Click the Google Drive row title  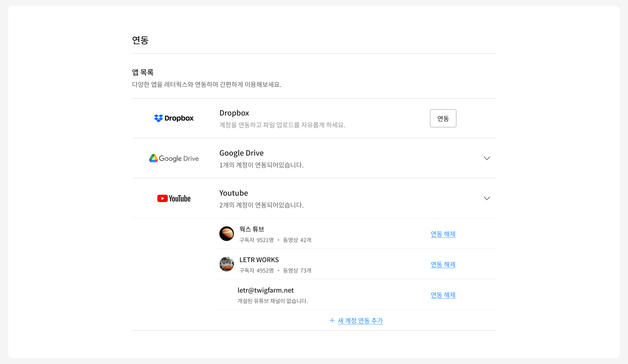[241, 153]
